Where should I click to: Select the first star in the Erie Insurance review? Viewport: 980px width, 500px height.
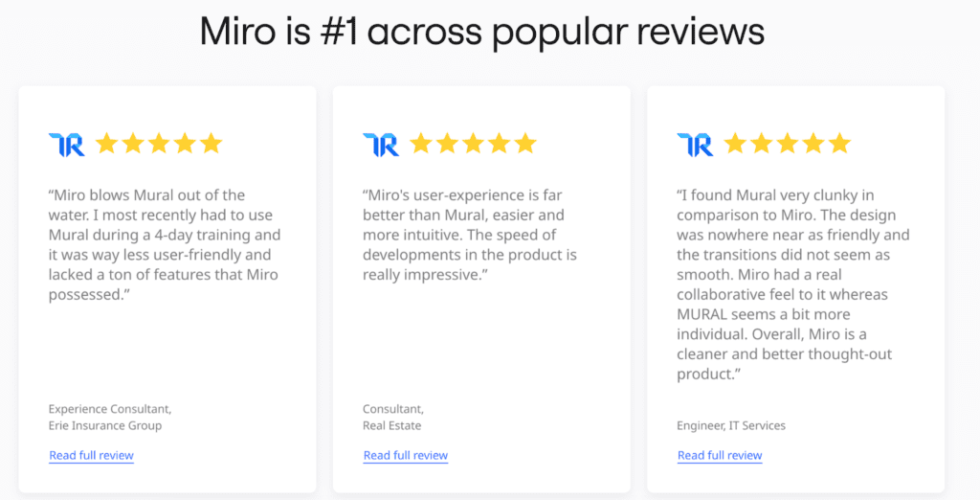click(x=106, y=144)
